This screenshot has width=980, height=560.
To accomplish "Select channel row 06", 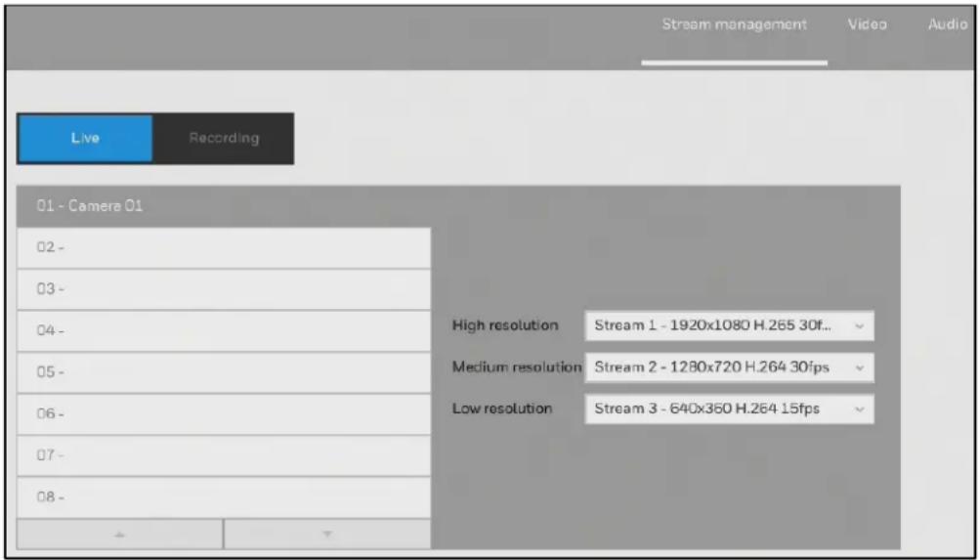I will pos(224,413).
